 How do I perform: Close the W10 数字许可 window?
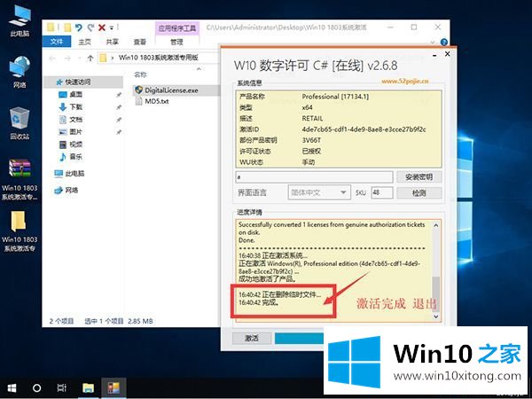click(448, 54)
